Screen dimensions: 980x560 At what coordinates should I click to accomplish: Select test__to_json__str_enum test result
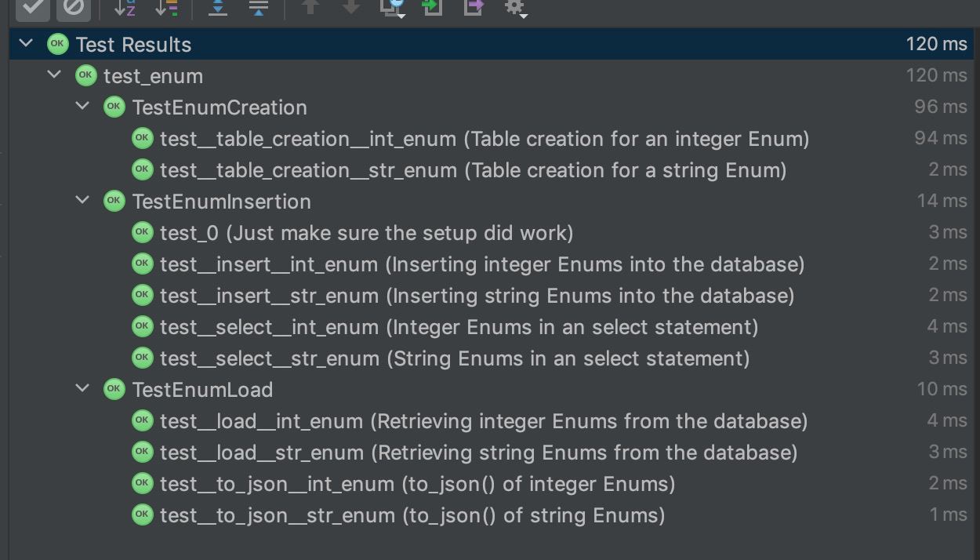278,515
